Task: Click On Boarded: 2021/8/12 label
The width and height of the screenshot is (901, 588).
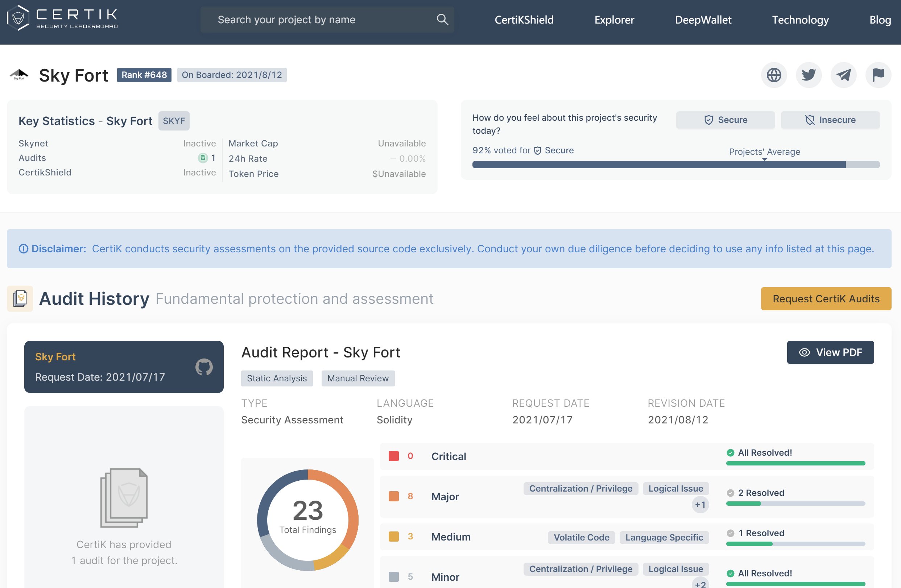Action: click(232, 75)
